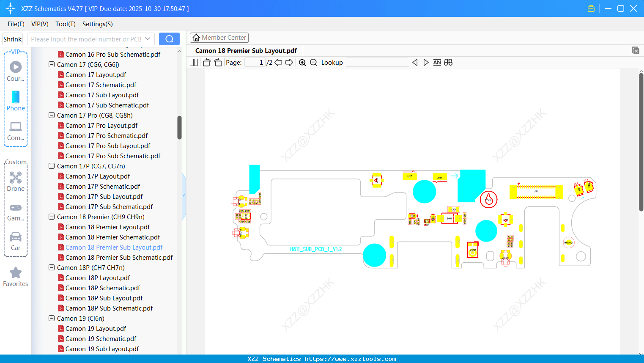Find previous lookup result triangle

pyautogui.click(x=415, y=63)
